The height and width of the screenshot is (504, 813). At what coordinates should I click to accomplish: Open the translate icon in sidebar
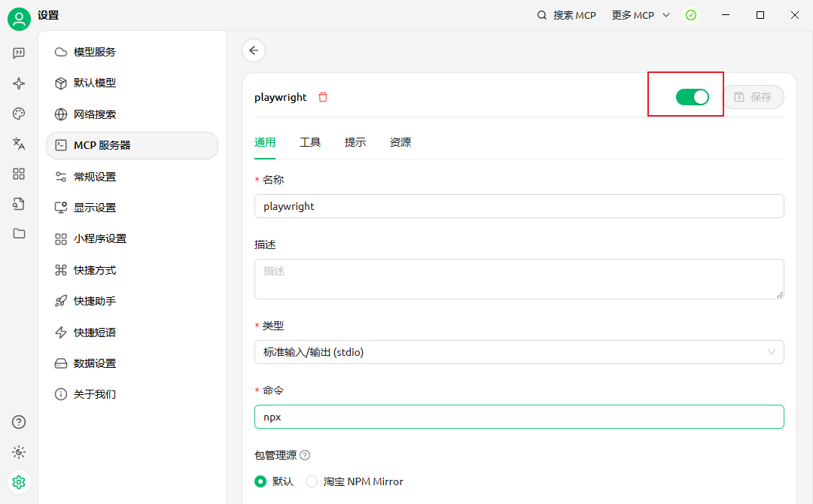[x=19, y=144]
